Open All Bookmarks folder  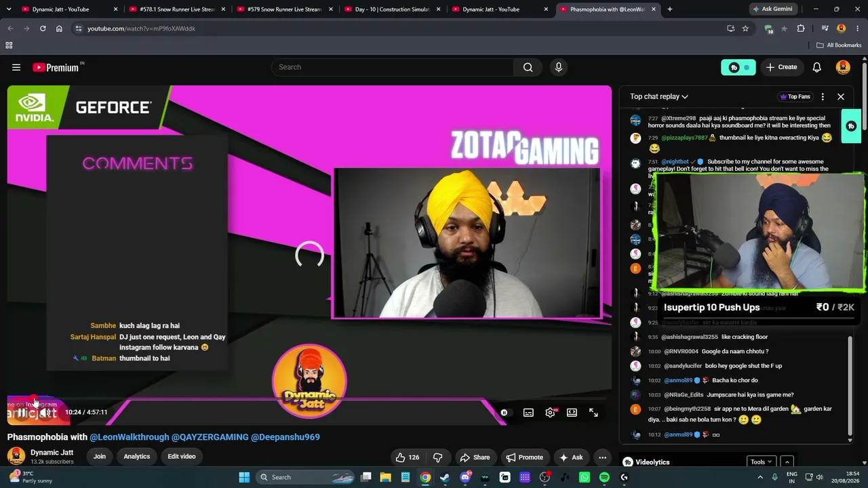[839, 45]
